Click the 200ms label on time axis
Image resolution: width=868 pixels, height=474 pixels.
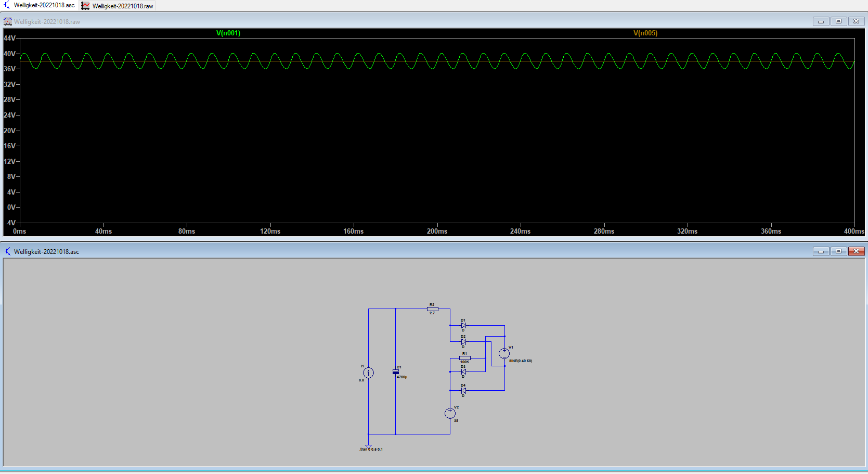(437, 231)
